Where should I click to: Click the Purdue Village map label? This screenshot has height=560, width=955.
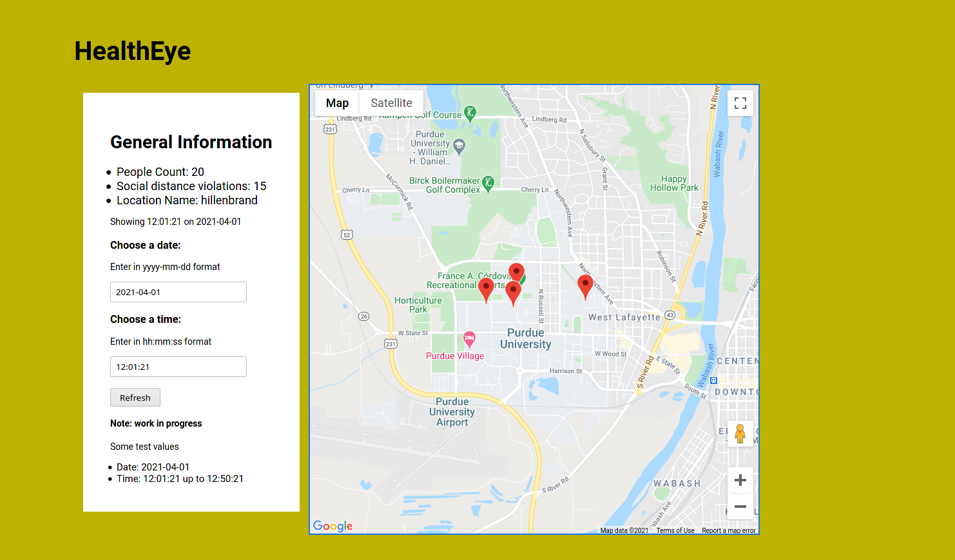pyautogui.click(x=455, y=356)
